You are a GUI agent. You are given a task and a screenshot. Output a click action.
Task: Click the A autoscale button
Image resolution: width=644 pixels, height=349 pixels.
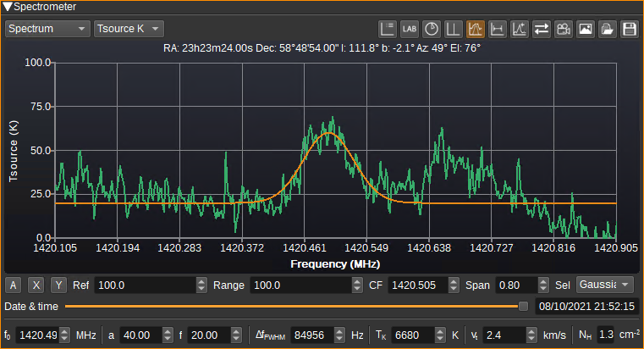pyautogui.click(x=14, y=285)
